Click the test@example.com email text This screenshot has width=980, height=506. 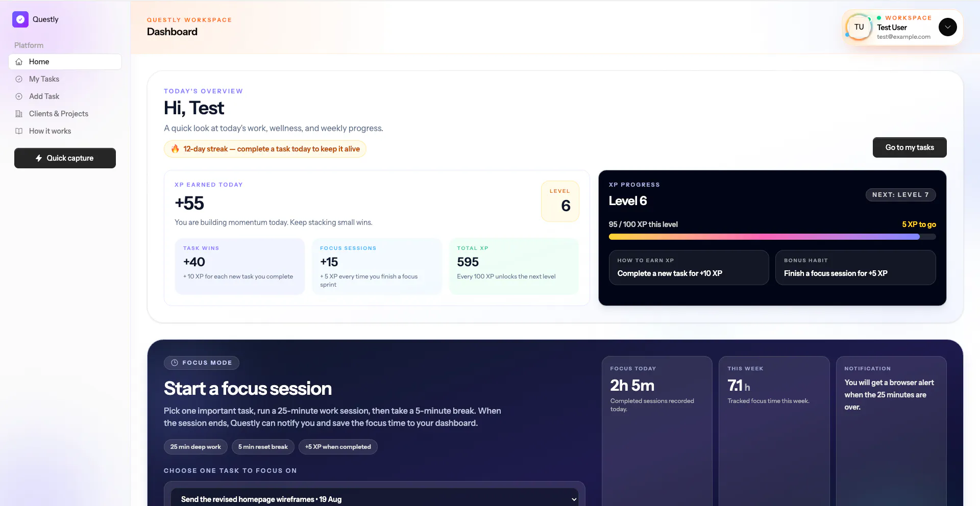(x=903, y=37)
